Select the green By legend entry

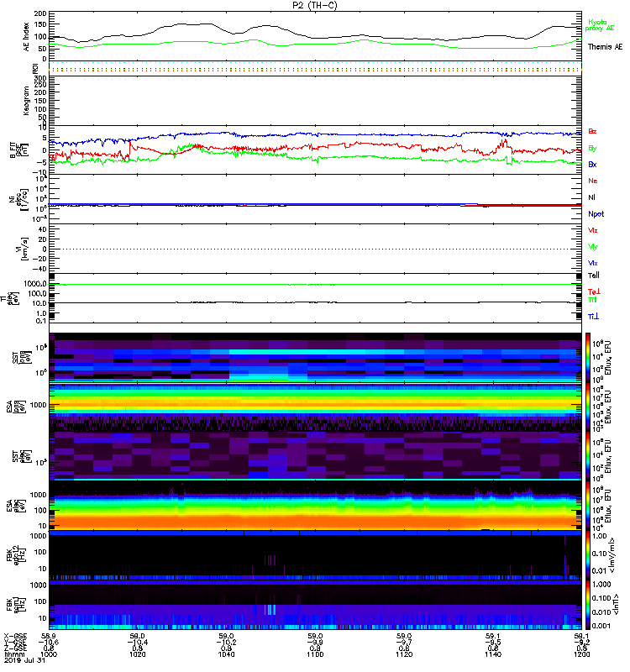592,149
